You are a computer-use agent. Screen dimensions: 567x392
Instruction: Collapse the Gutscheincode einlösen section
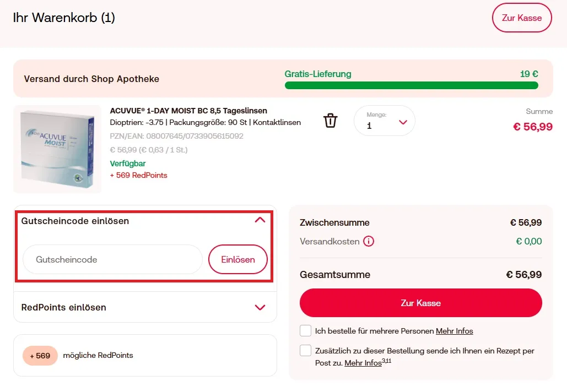pyautogui.click(x=259, y=220)
